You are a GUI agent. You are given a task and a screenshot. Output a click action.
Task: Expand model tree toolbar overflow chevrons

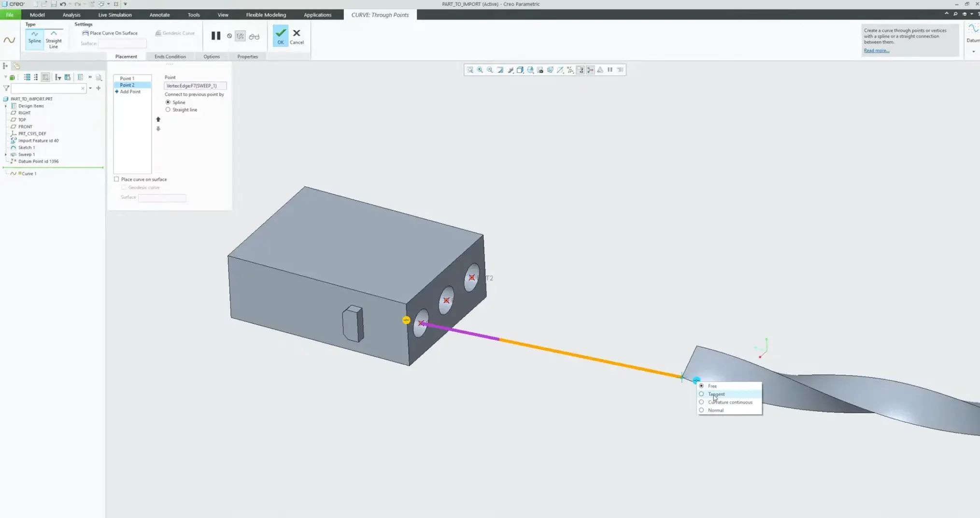click(x=90, y=77)
